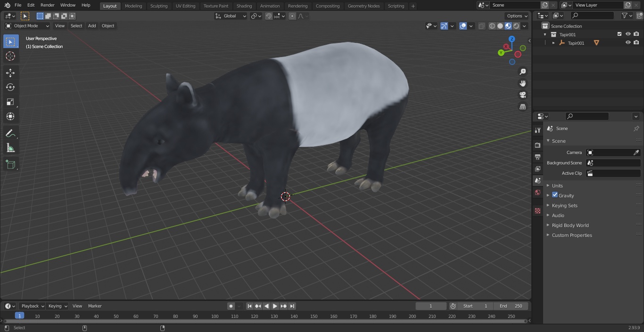Click the Blender logo menu icon
Image resolution: width=644 pixels, height=332 pixels.
[7, 5]
